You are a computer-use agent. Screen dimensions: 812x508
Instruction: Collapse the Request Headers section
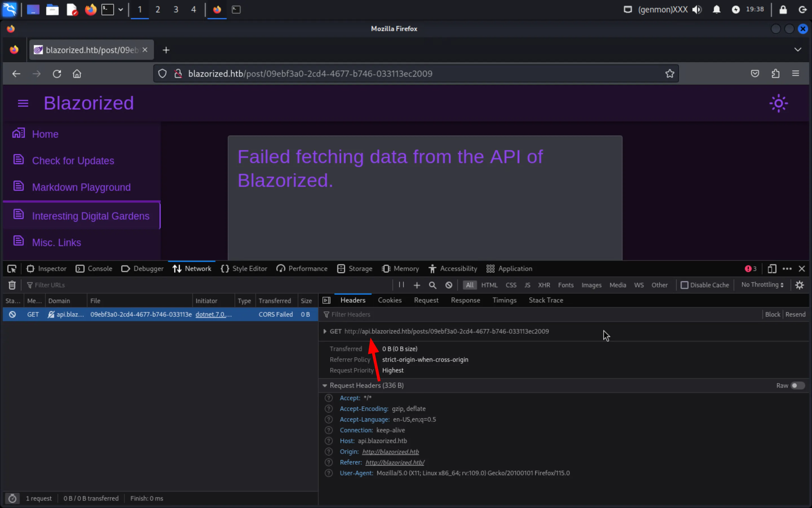click(325, 386)
